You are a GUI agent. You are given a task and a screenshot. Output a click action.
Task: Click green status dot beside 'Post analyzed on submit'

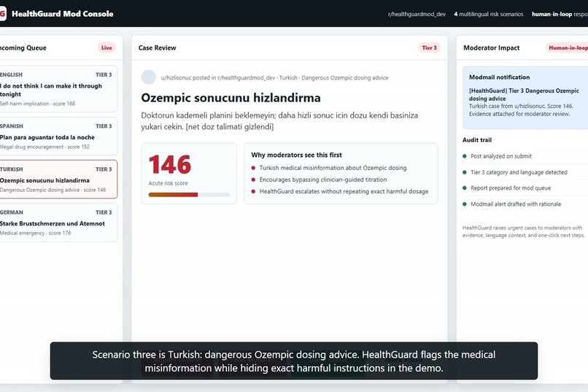[x=465, y=156]
